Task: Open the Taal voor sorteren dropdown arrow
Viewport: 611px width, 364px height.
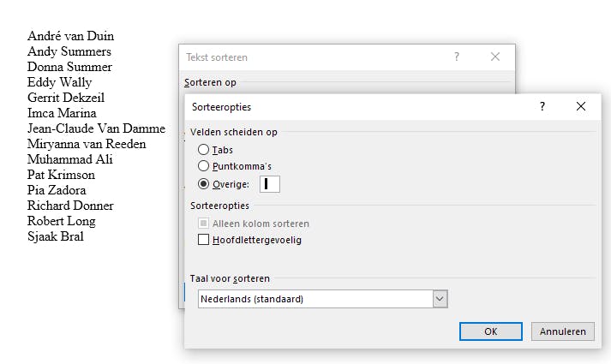Action: 440,299
